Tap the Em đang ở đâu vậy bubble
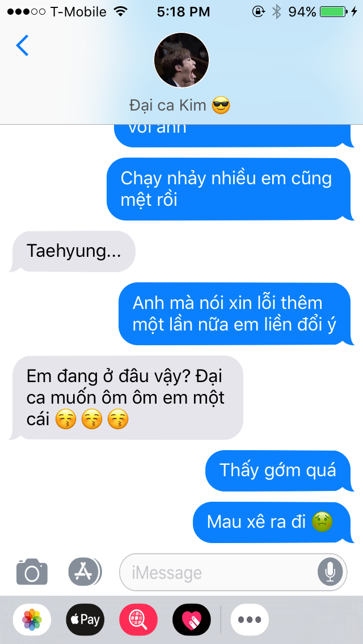 pyautogui.click(x=126, y=397)
